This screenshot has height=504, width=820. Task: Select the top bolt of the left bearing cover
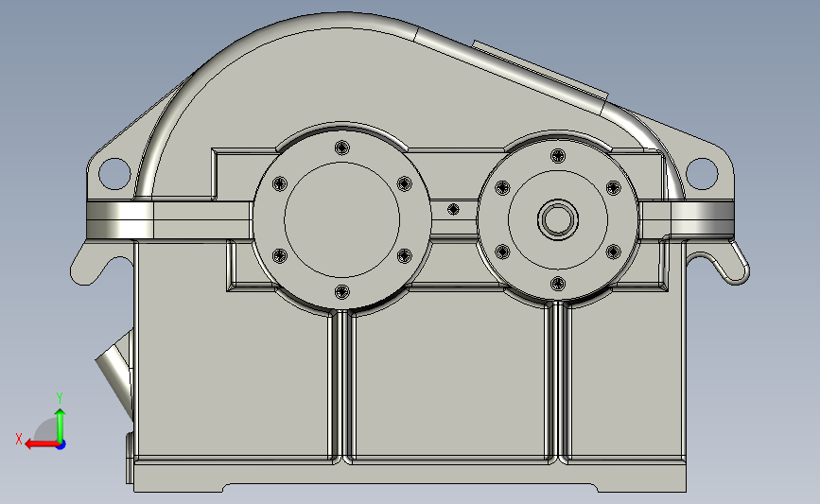[x=342, y=148]
